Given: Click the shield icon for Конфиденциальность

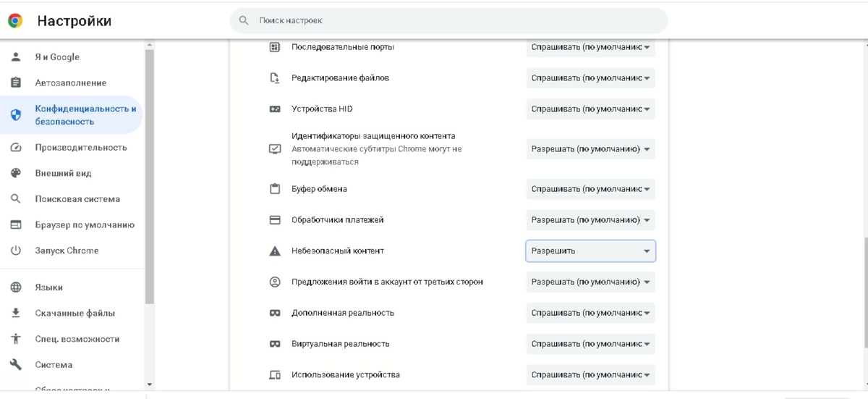Looking at the screenshot, I should pos(16,115).
